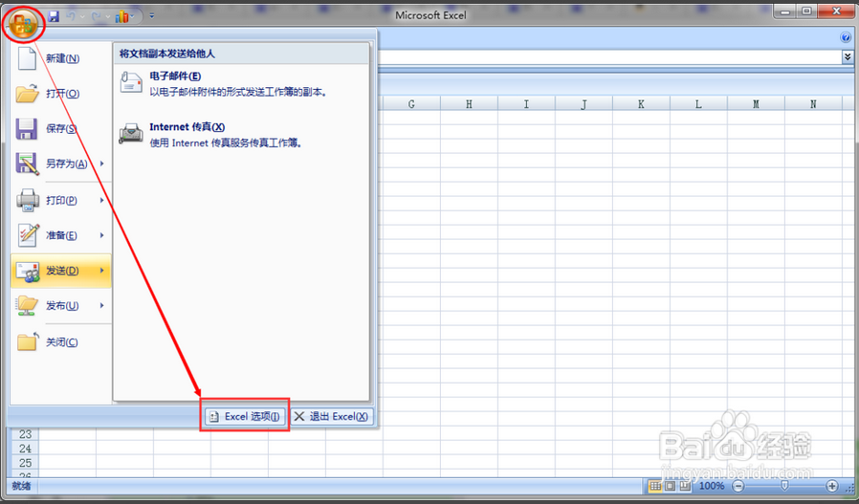Click the round Office button

coord(23,24)
